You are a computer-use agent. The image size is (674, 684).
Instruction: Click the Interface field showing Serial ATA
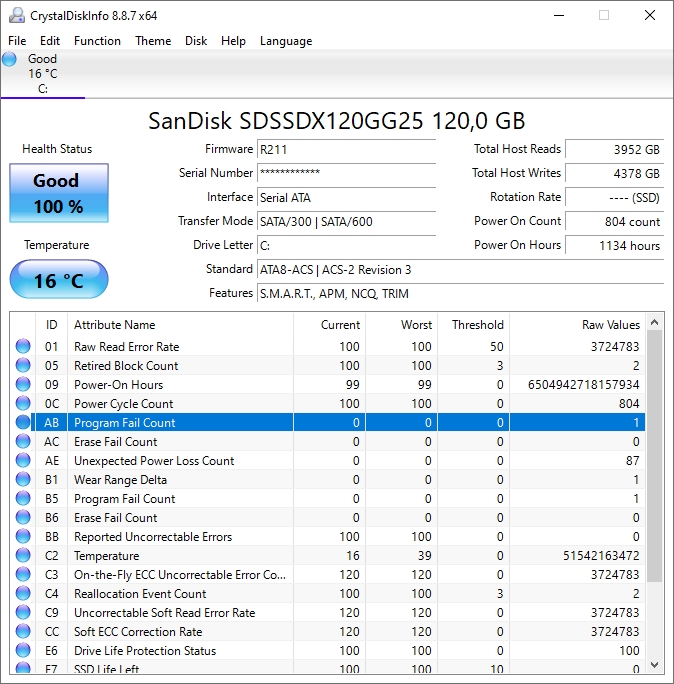pyautogui.click(x=347, y=197)
